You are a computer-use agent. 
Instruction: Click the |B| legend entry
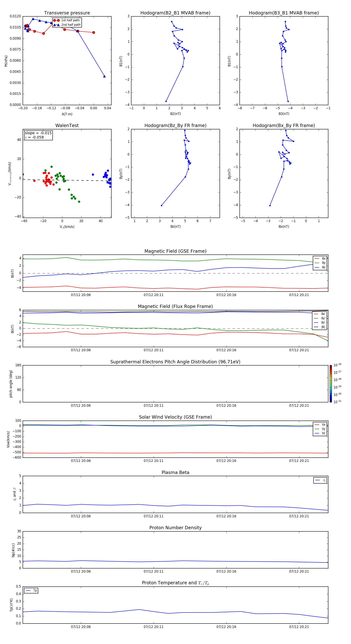point(320,327)
